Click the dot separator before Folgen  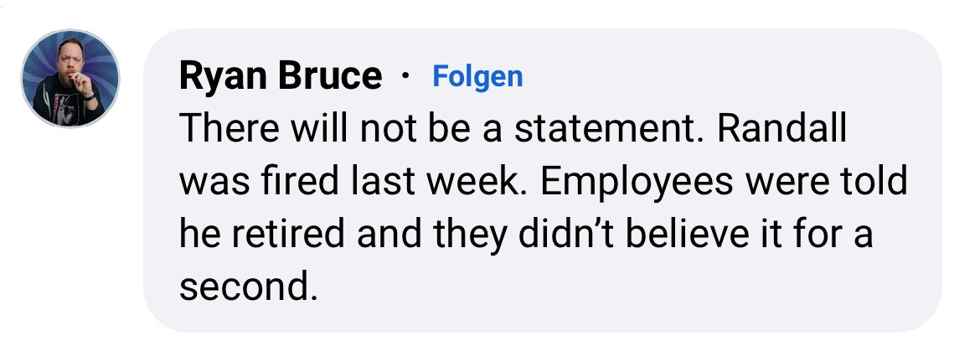coord(406,78)
